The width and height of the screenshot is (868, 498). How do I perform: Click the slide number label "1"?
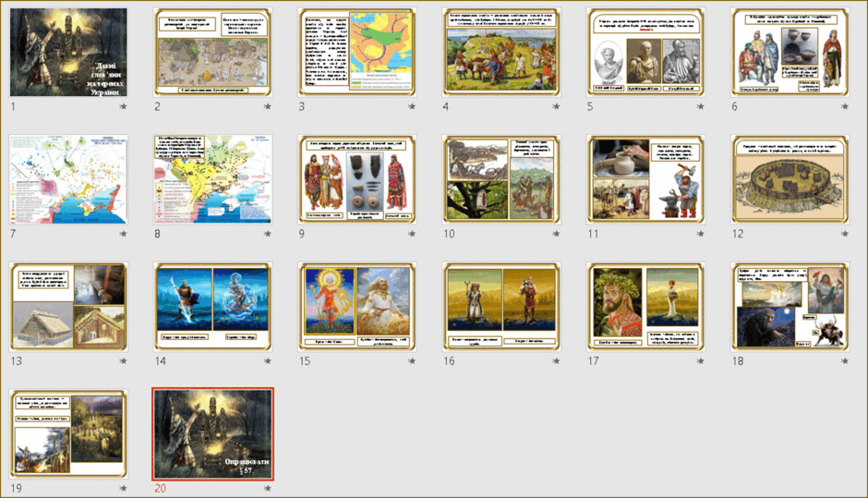pyautogui.click(x=13, y=106)
